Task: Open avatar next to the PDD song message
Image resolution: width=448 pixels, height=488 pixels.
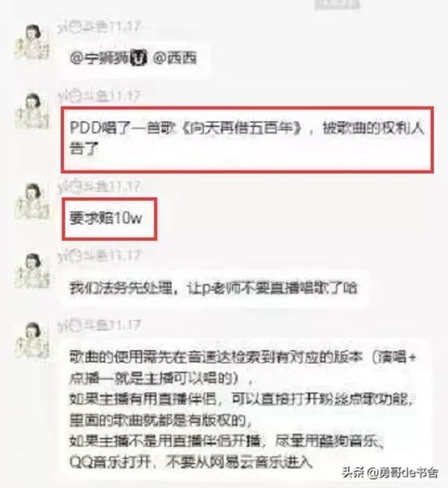Action: click(33, 110)
